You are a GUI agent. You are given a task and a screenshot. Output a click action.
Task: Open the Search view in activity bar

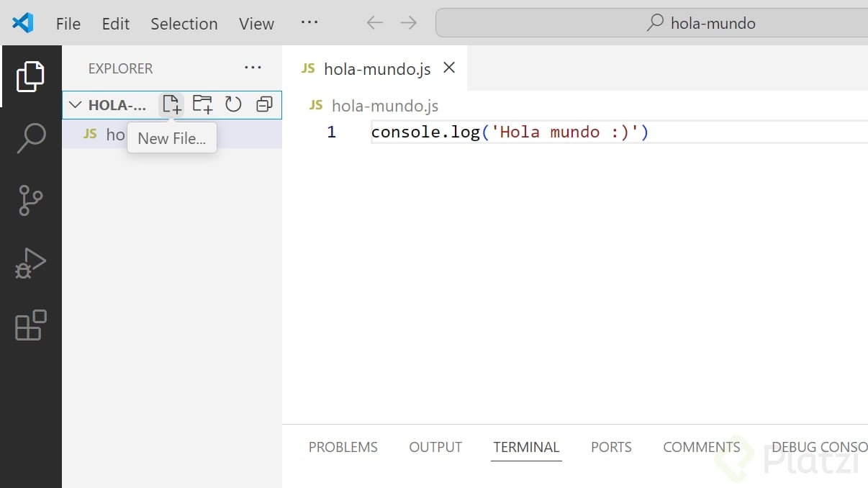[x=30, y=138]
